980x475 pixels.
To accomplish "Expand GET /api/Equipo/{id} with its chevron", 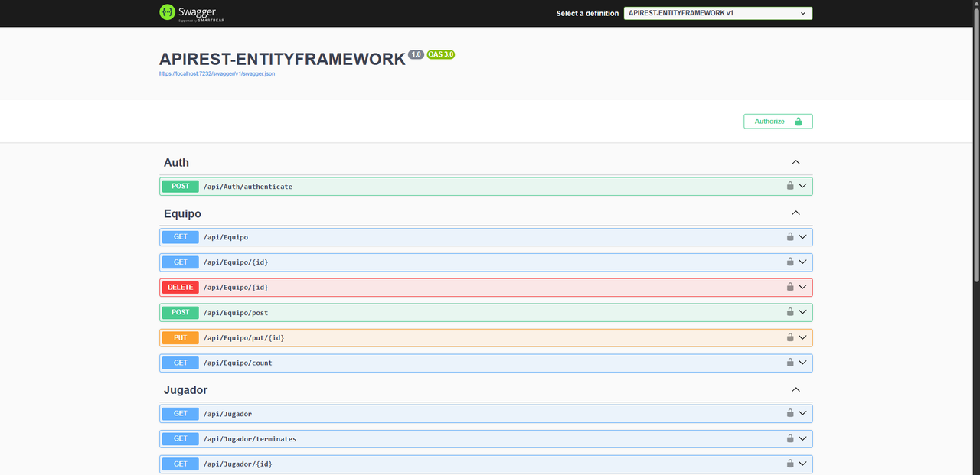I will coord(802,262).
